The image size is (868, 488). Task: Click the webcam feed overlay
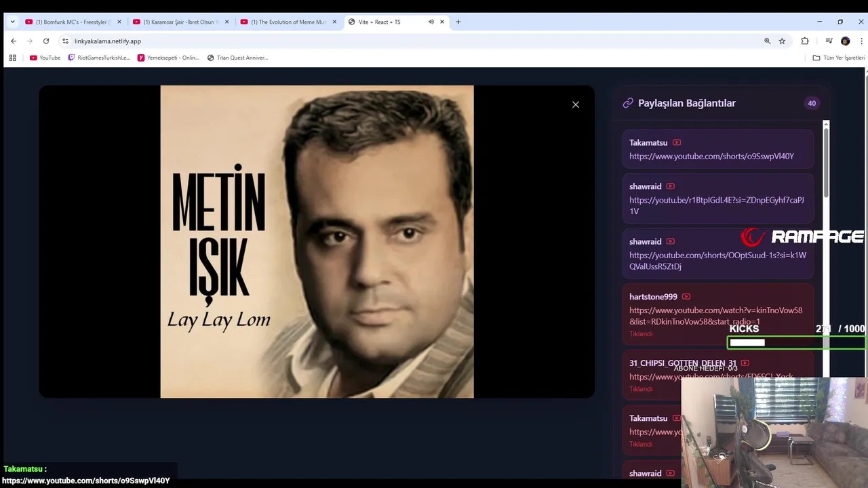click(x=774, y=432)
